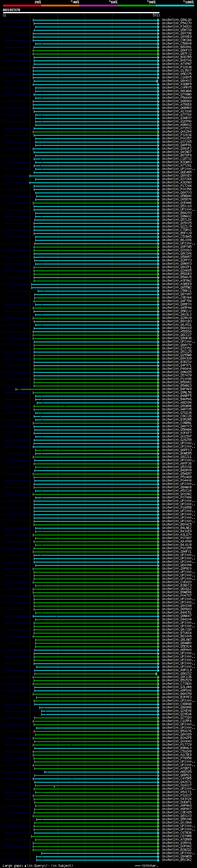Select hit UniRef100_Q5MJ86

[177, 819]
